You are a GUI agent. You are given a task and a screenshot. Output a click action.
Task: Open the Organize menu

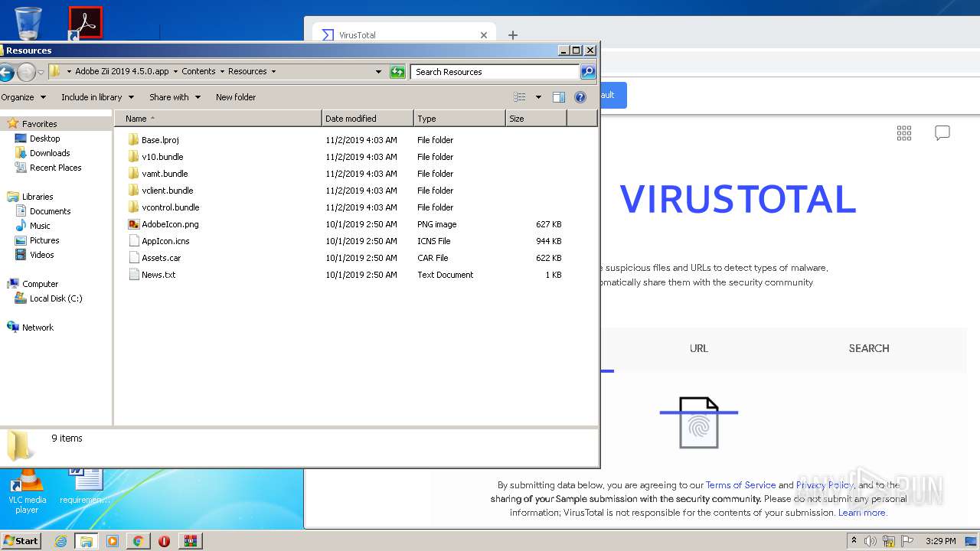click(x=23, y=97)
